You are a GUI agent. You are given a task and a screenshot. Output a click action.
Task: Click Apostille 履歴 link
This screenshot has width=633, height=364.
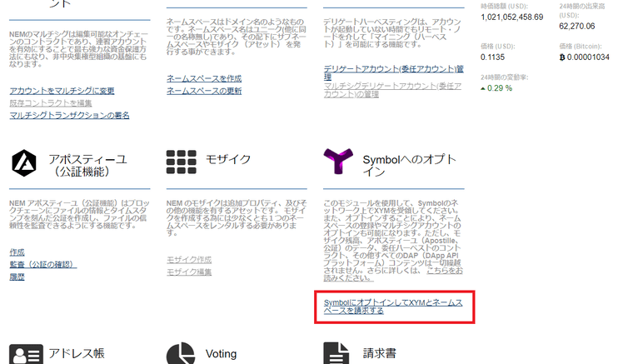[x=17, y=277]
